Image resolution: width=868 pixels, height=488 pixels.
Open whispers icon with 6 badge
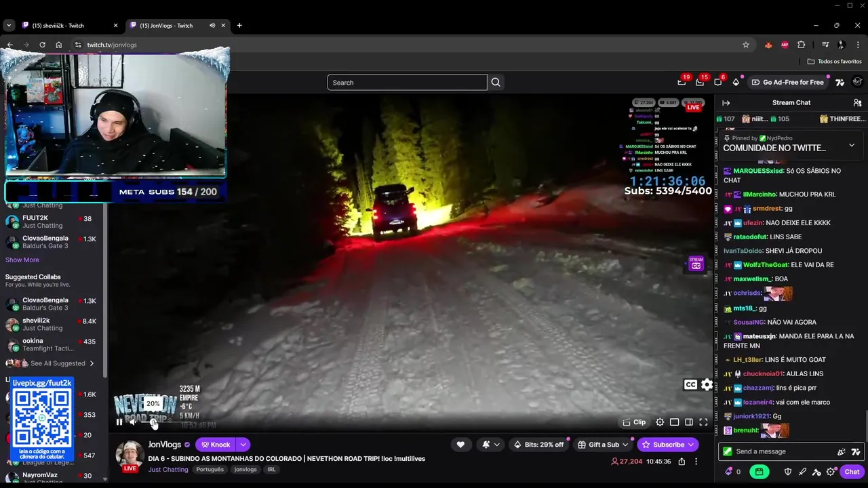[x=718, y=82]
